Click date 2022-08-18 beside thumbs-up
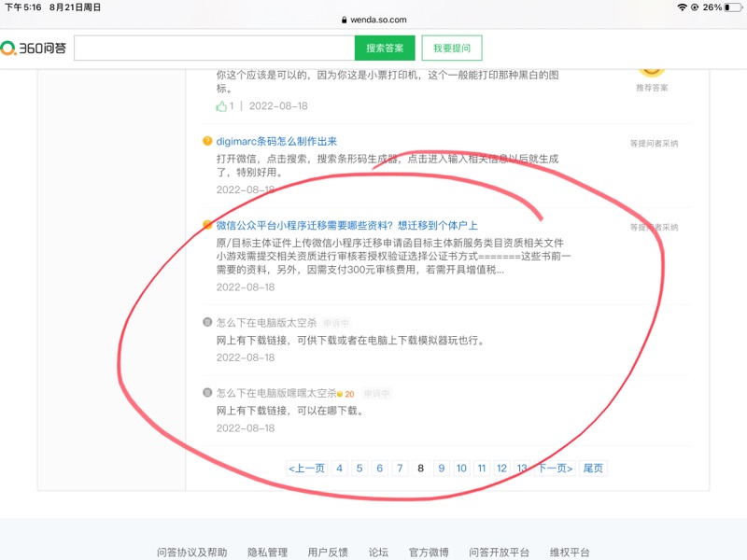The height and width of the screenshot is (560, 747). pos(278,106)
